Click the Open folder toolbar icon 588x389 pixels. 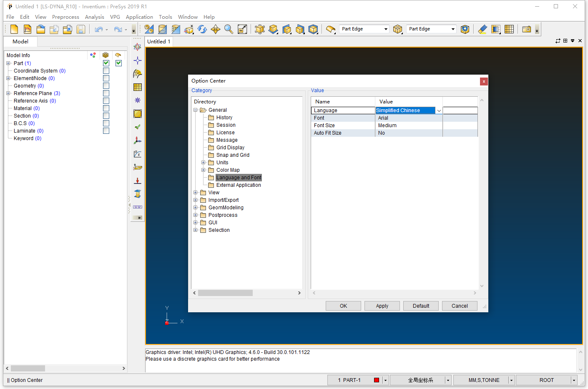40,29
